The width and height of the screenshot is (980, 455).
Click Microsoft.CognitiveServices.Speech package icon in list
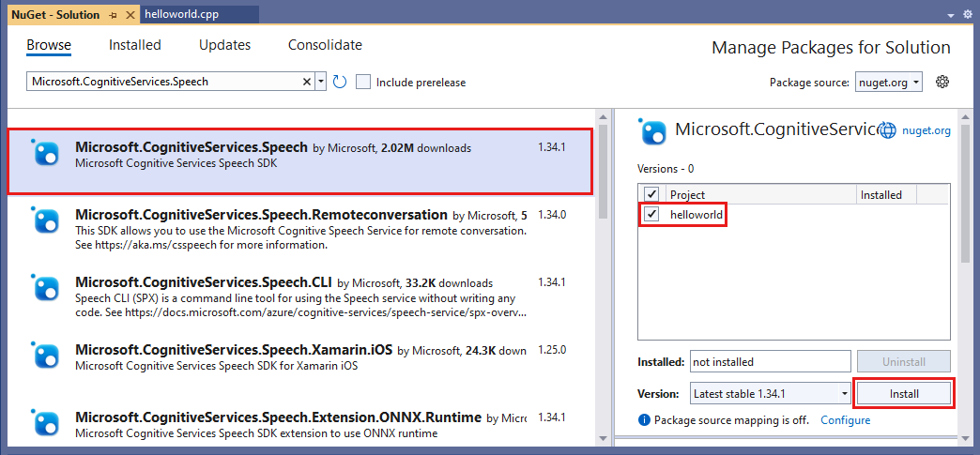[47, 153]
